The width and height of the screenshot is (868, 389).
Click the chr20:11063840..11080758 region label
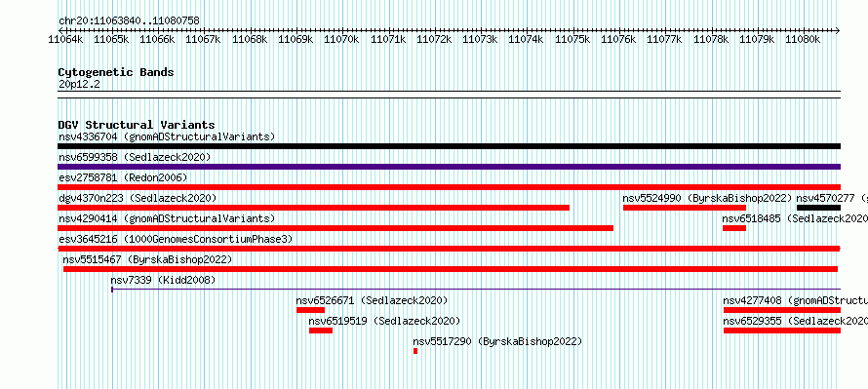[x=129, y=21]
